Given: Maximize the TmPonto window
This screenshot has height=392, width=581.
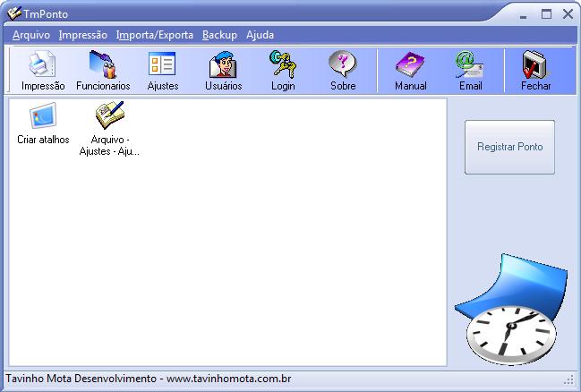Looking at the screenshot, I should [x=547, y=14].
